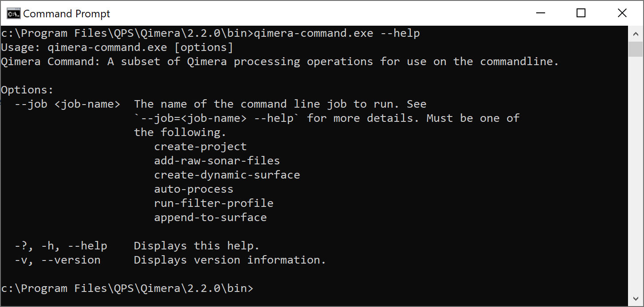Screen dimensions: 644x307
Task: Click the run-filter-profile job name
Action: [x=213, y=203]
